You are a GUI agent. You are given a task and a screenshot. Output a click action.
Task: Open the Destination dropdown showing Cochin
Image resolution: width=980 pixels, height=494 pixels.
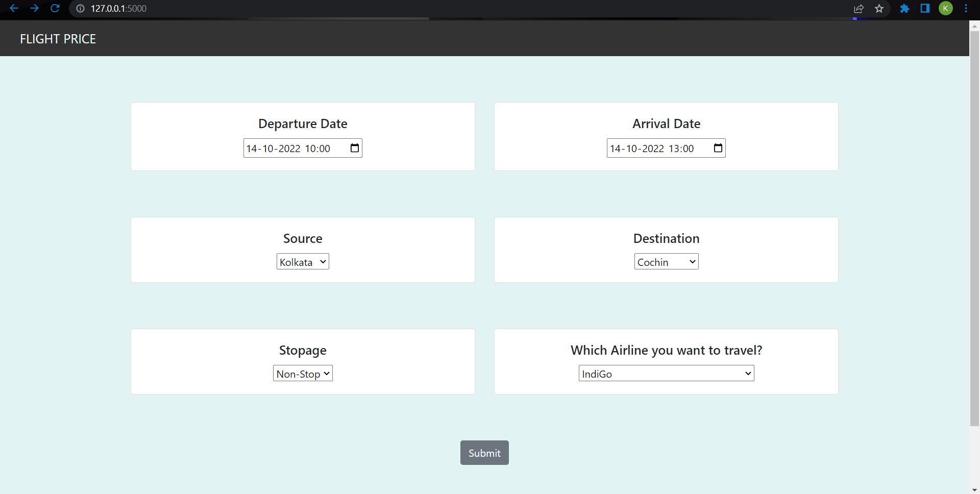pos(666,261)
